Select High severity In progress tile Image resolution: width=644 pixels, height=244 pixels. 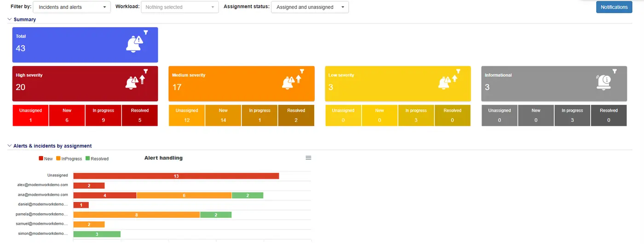click(103, 115)
